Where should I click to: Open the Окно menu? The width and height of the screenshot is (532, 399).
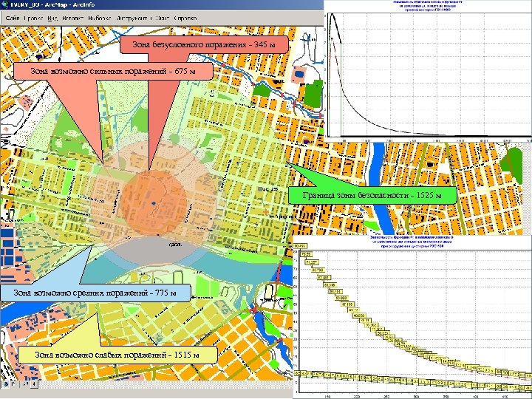click(162, 18)
